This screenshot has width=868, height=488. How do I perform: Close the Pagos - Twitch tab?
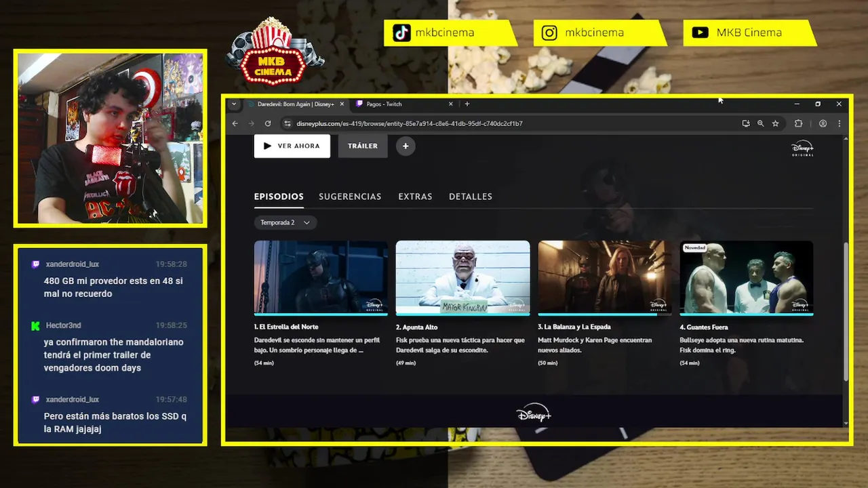(x=450, y=104)
